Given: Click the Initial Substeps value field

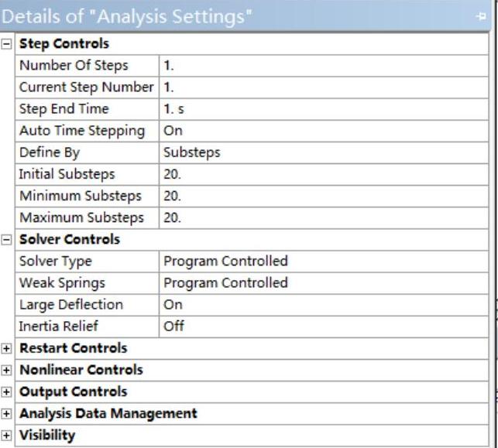Looking at the screenshot, I should coord(325,174).
